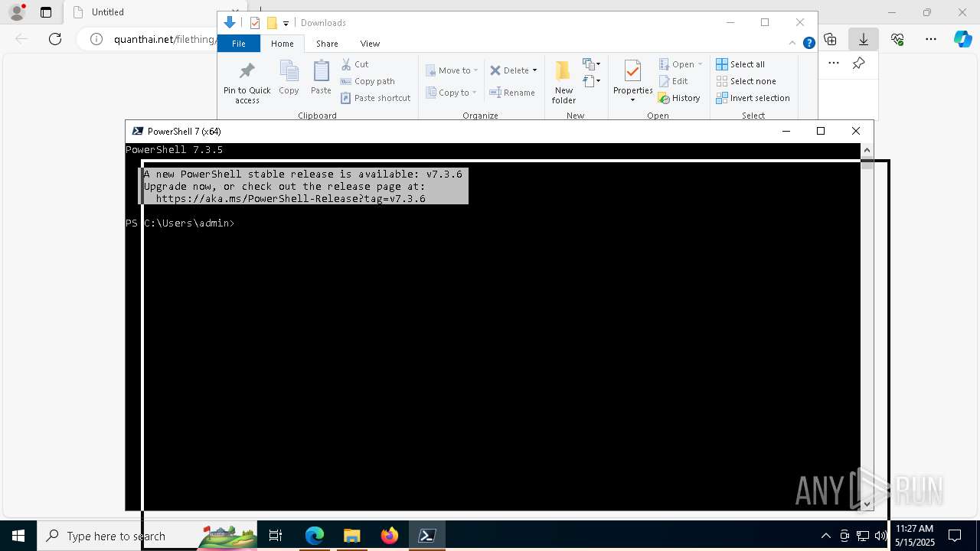Open Firefox from the taskbar
This screenshot has width=980, height=551.
(x=390, y=536)
